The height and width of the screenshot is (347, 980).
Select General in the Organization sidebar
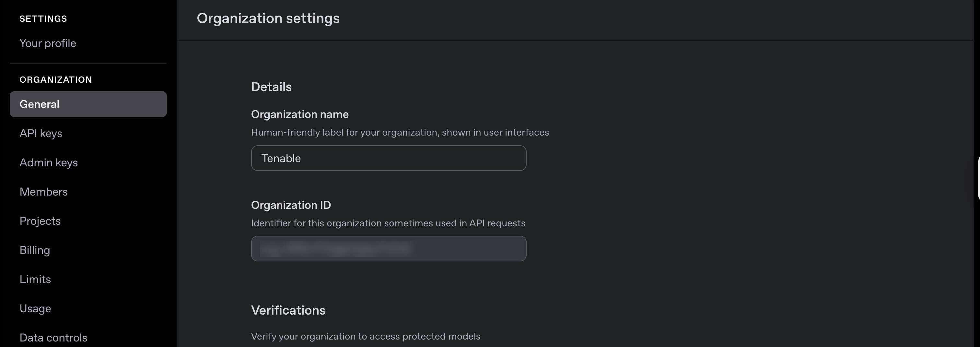coord(88,104)
